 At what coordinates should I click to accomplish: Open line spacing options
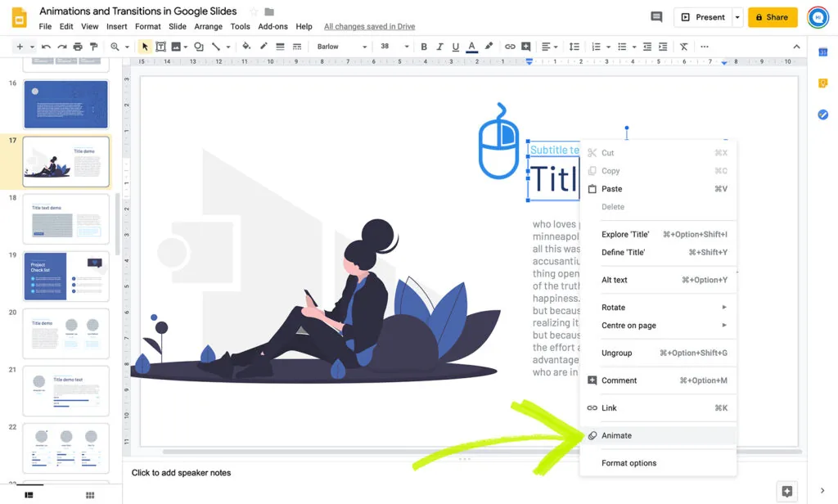tap(574, 47)
